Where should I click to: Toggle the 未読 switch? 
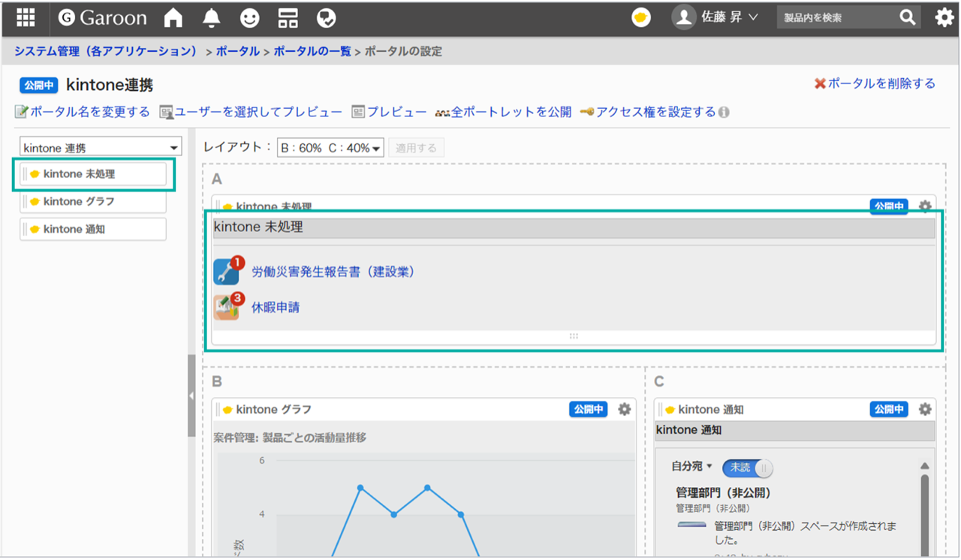coord(748,468)
